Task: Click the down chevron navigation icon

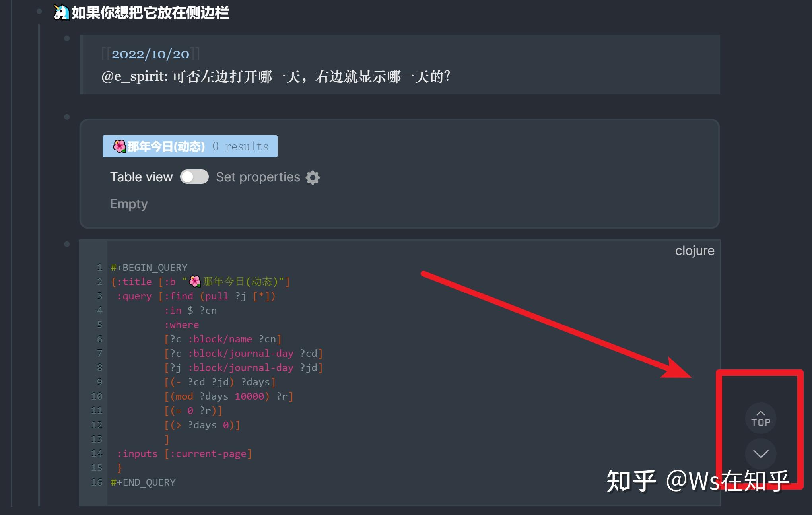Action: point(761,454)
